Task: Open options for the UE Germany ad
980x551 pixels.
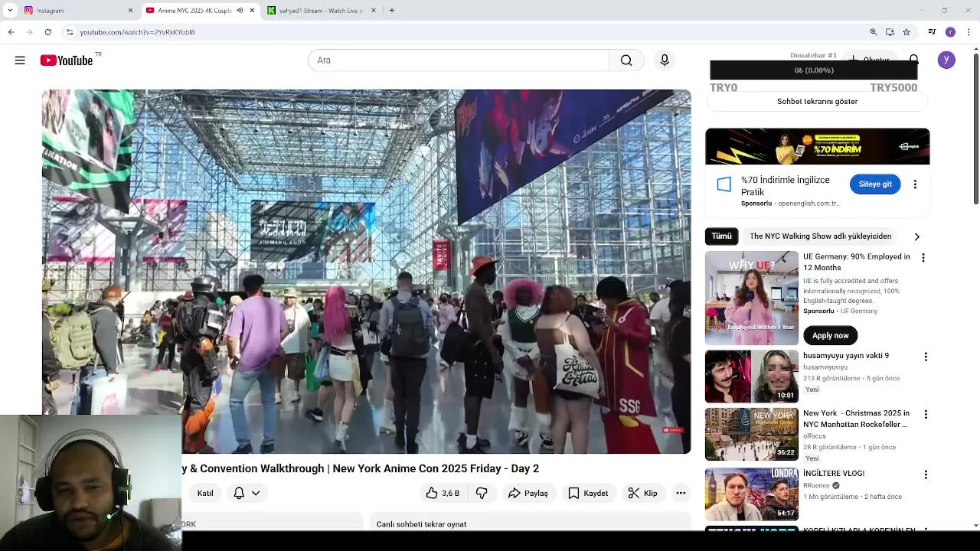Action: pyautogui.click(x=923, y=258)
